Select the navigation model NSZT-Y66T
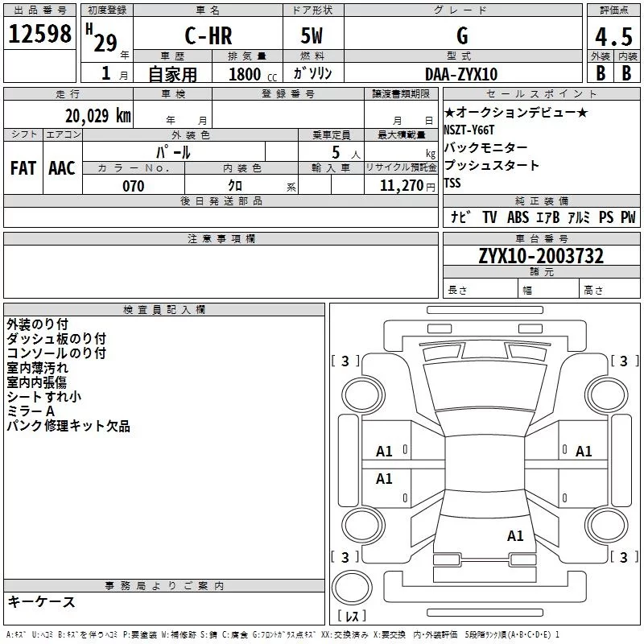The height and width of the screenshot is (644, 644). pos(469,130)
